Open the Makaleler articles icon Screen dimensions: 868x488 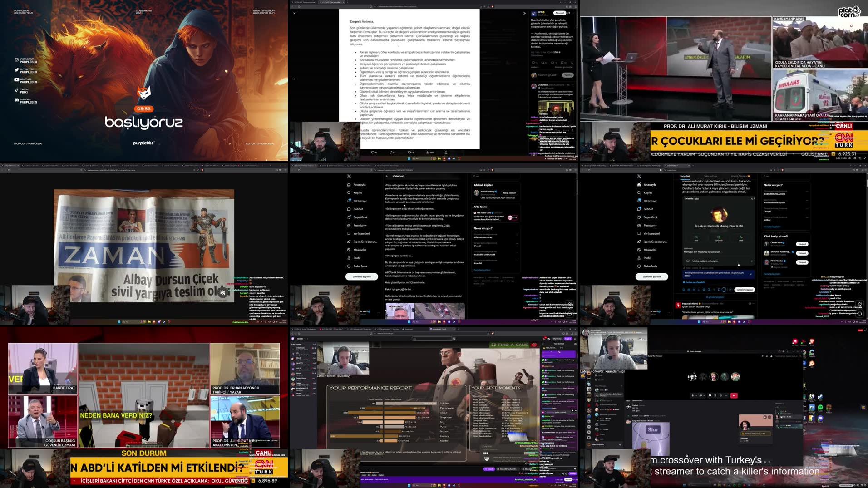pyautogui.click(x=639, y=250)
